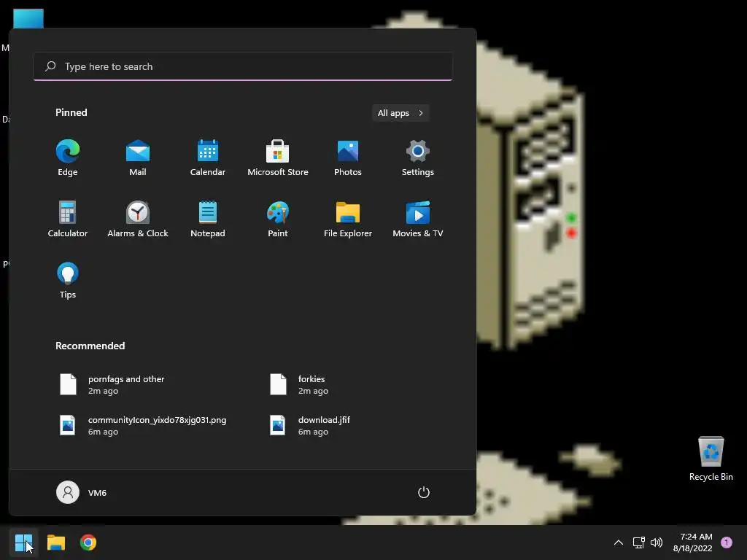Show hidden icons in system tray
This screenshot has height=560, width=747.
click(619, 542)
